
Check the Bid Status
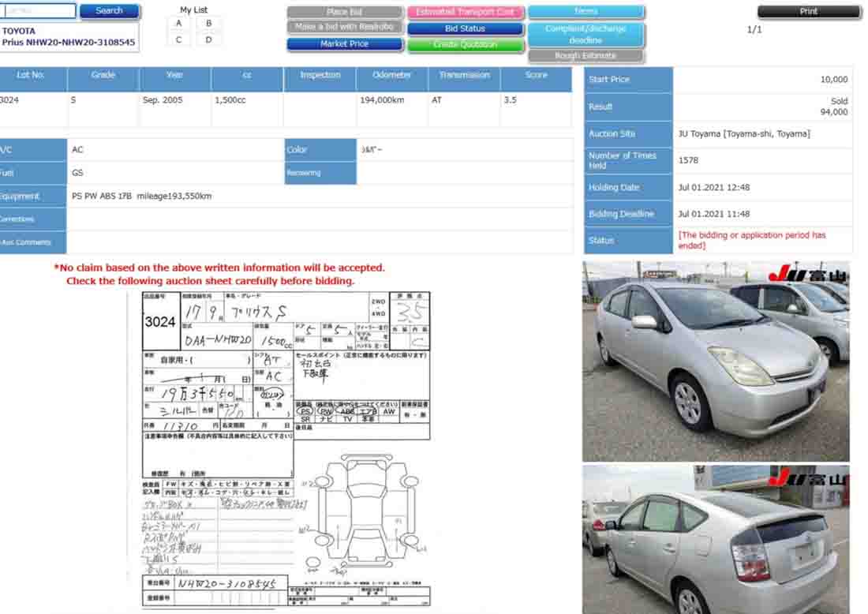(x=465, y=28)
